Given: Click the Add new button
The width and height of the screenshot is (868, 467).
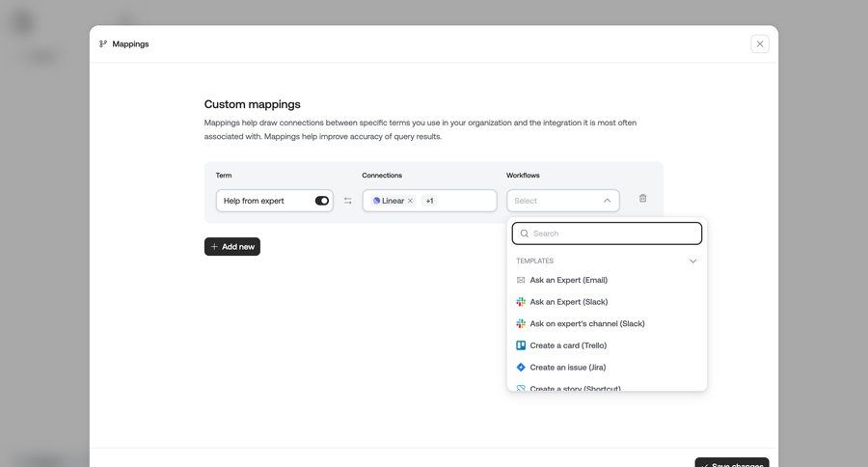Looking at the screenshot, I should 231,246.
